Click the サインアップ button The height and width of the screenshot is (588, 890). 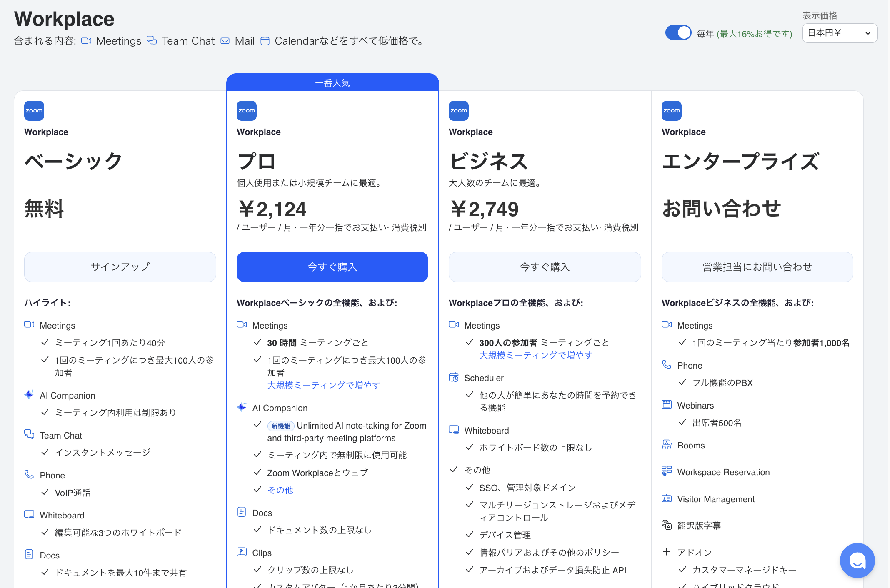120,267
